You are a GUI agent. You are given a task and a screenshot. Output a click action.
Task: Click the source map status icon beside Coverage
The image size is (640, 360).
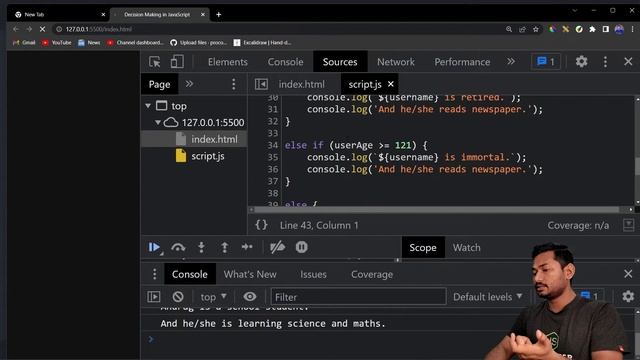point(629,224)
